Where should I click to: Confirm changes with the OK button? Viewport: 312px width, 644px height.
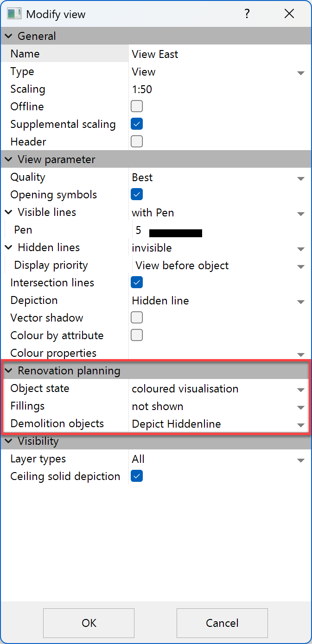88,623
